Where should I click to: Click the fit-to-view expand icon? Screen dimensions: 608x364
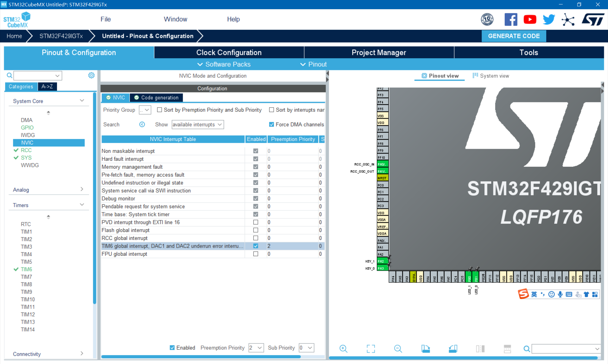[370, 348]
